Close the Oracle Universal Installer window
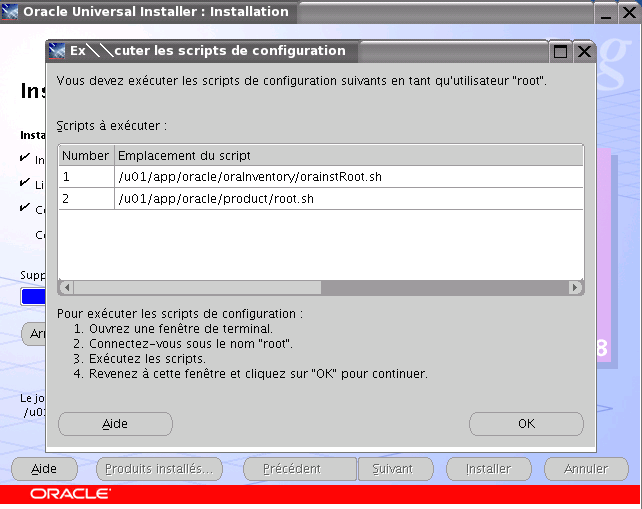Image resolution: width=642 pixels, height=509 pixels. (629, 13)
